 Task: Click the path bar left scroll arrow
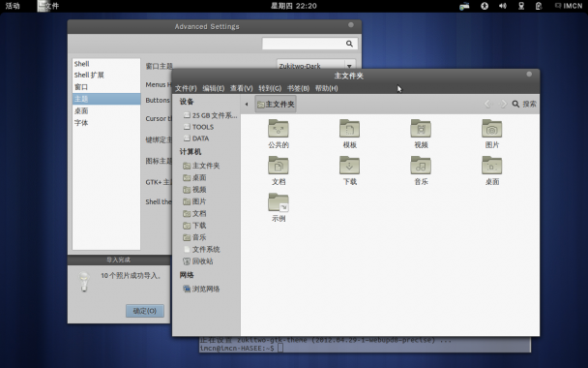tap(247, 104)
